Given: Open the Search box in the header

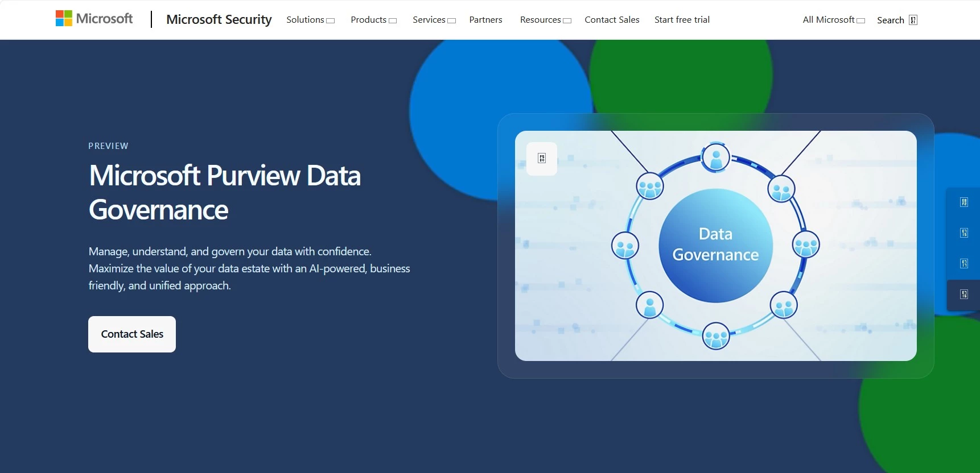Looking at the screenshot, I should point(897,20).
